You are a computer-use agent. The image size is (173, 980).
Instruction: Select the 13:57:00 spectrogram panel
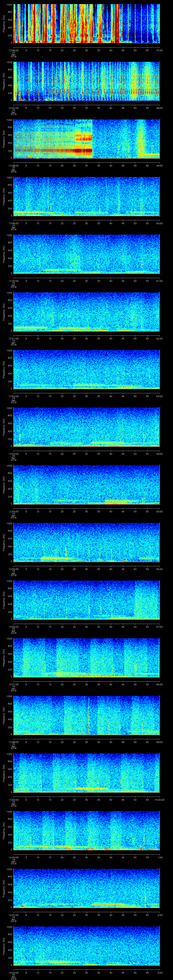86,657
